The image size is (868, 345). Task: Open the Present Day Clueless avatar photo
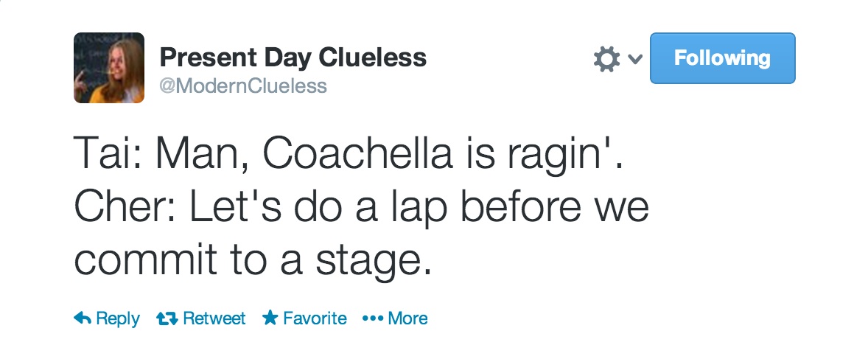point(109,68)
